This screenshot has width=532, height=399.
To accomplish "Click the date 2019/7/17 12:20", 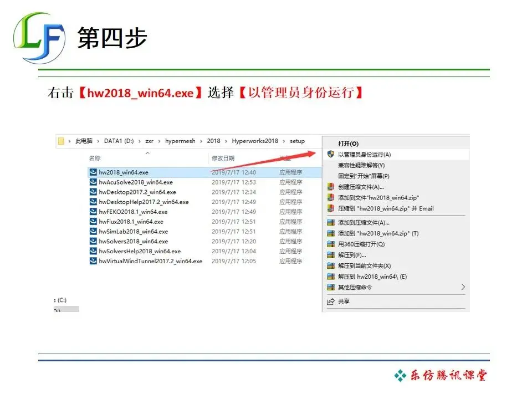I will (x=234, y=241).
